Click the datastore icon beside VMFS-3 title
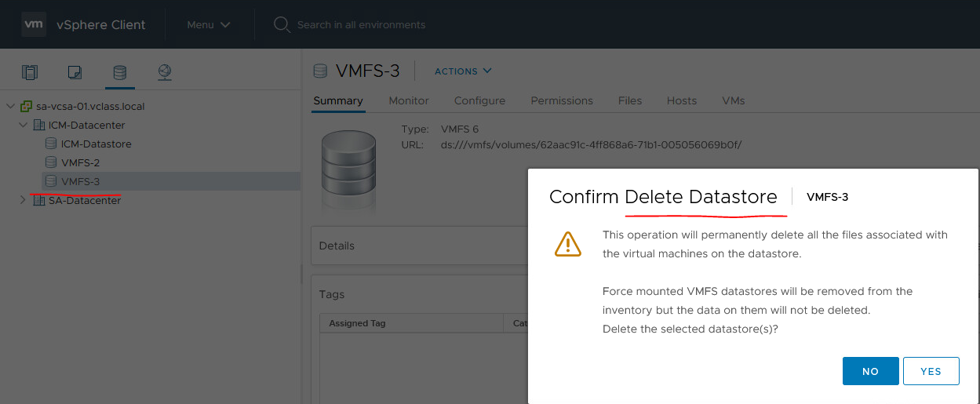The height and width of the screenshot is (404, 980). click(x=319, y=71)
